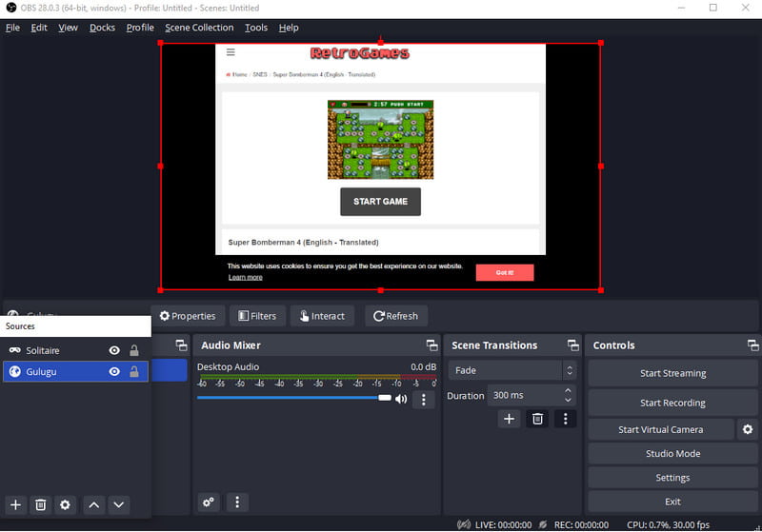This screenshot has height=532, width=762.
Task: Move source down with the down arrow
Action: tap(118, 504)
